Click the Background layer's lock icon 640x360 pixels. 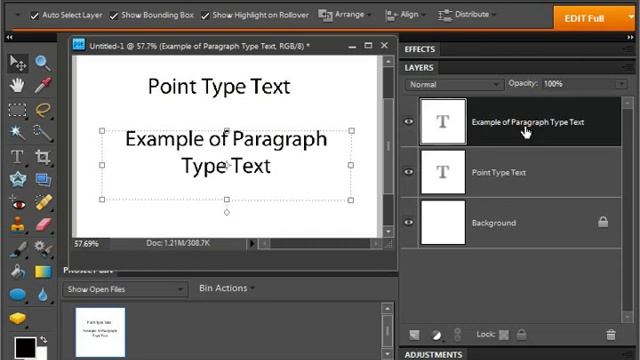click(x=603, y=222)
